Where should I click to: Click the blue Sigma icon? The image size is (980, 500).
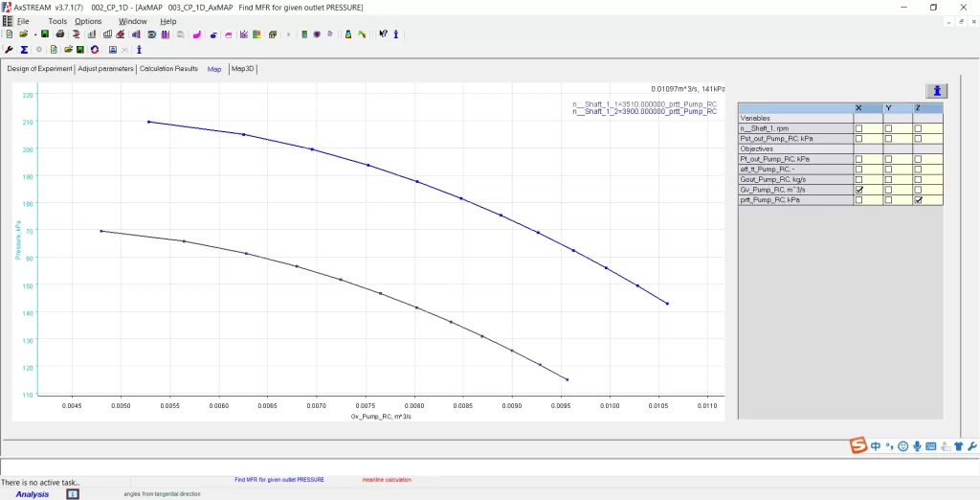click(x=24, y=50)
